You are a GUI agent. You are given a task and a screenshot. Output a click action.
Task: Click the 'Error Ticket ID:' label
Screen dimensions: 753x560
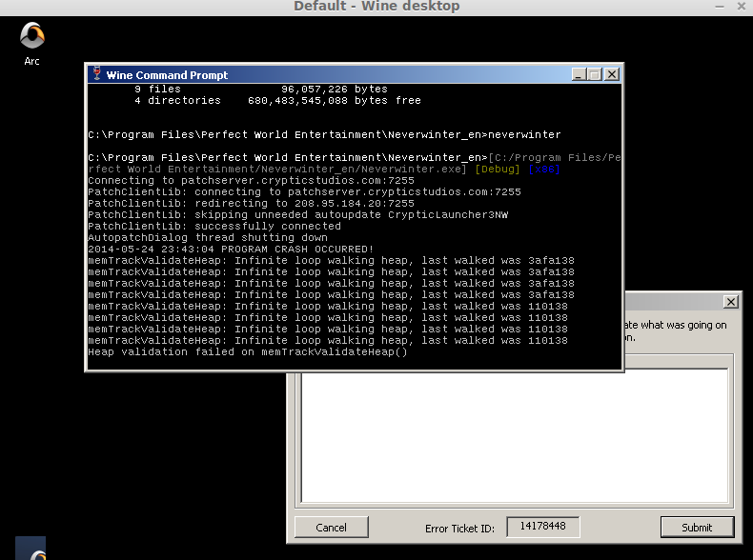point(459,529)
